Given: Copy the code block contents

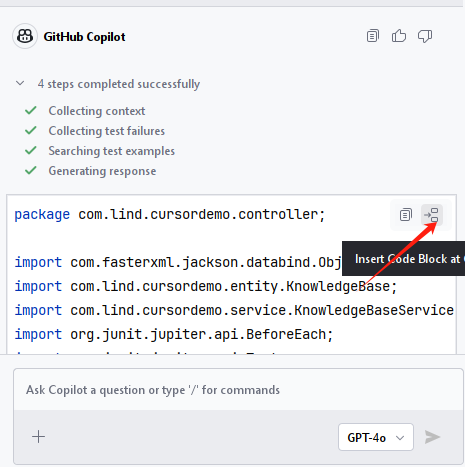Looking at the screenshot, I should tap(406, 215).
